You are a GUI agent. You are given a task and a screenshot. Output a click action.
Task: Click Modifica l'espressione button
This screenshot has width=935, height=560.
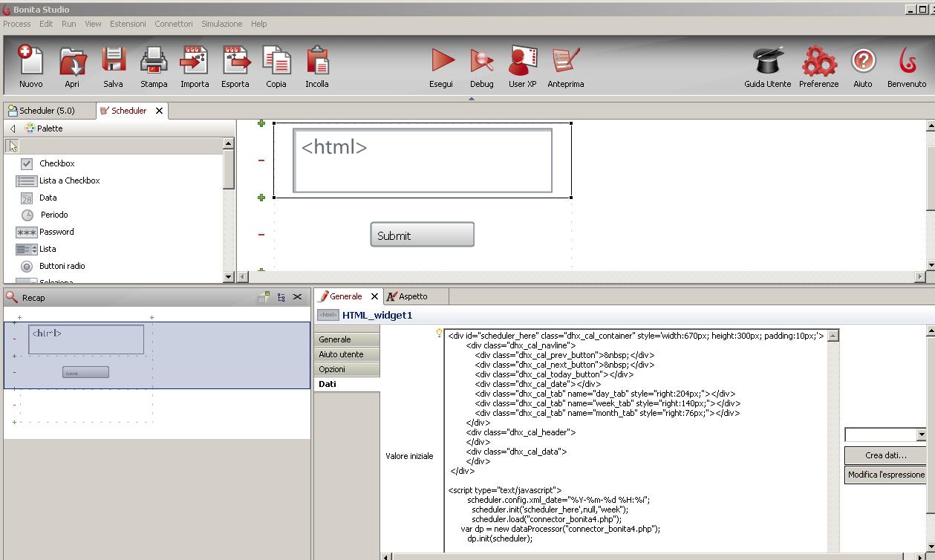(x=885, y=475)
